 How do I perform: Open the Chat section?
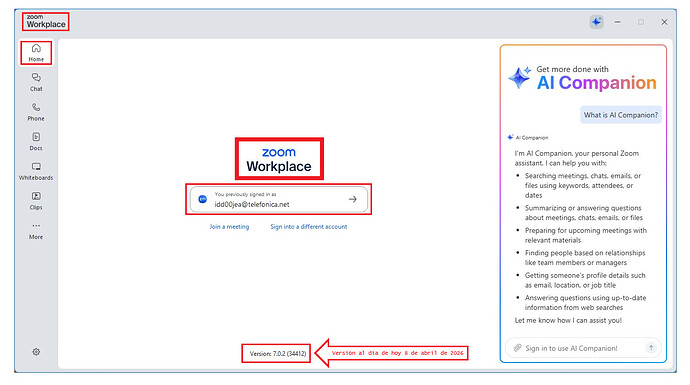click(x=36, y=82)
